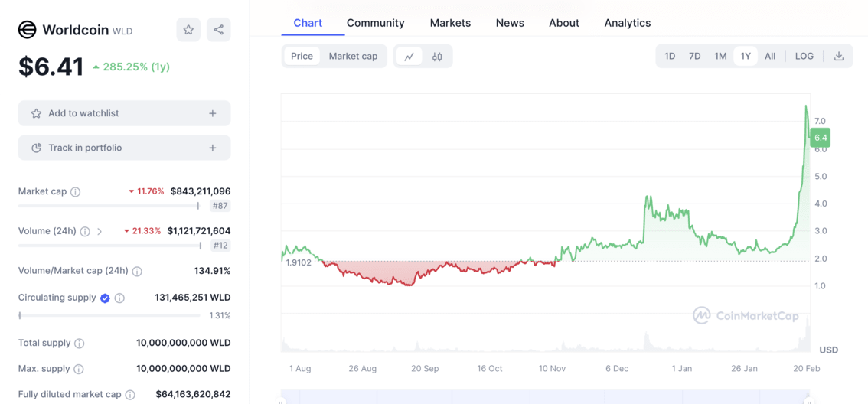
Task: Click the 6.4 current price label on chart
Action: point(821,138)
